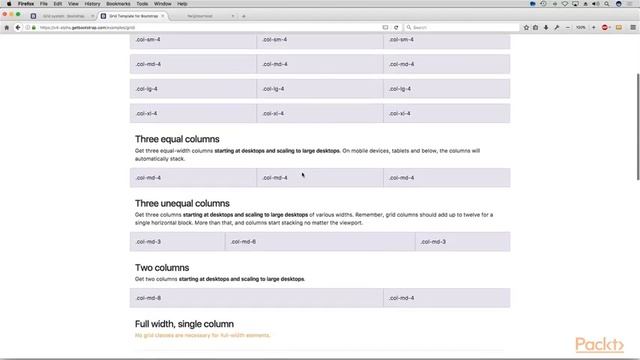Click the Three unequal columns heading
This screenshot has height=360, width=640.
click(x=182, y=203)
